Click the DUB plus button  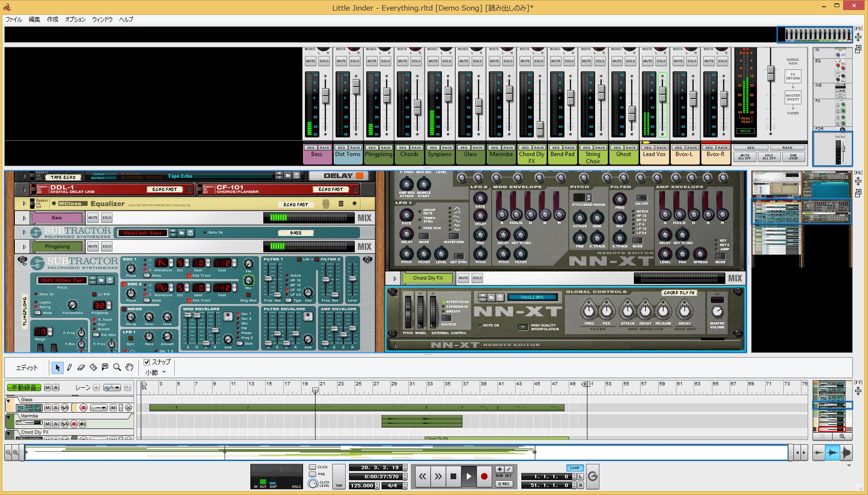pyautogui.click(x=499, y=470)
